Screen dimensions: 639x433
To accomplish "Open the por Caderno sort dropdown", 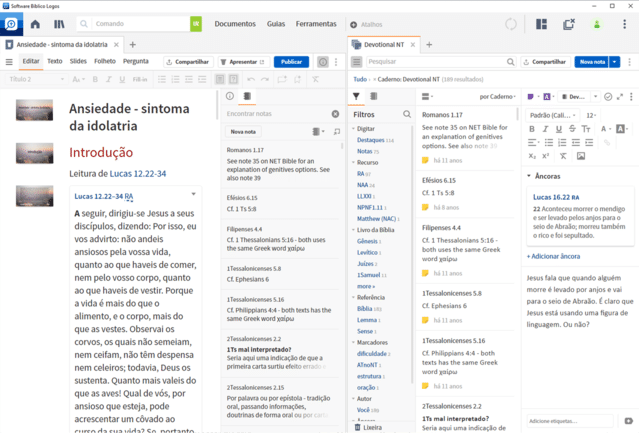I will 498,97.
